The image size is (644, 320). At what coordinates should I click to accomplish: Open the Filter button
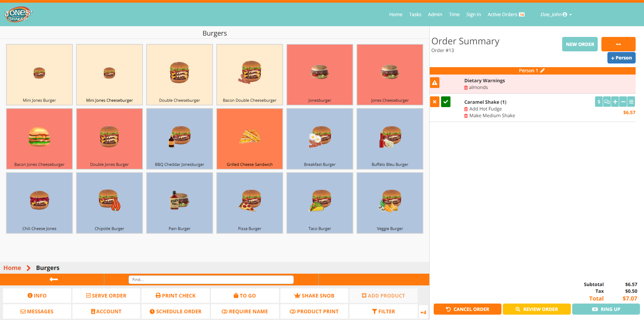tap(383, 312)
